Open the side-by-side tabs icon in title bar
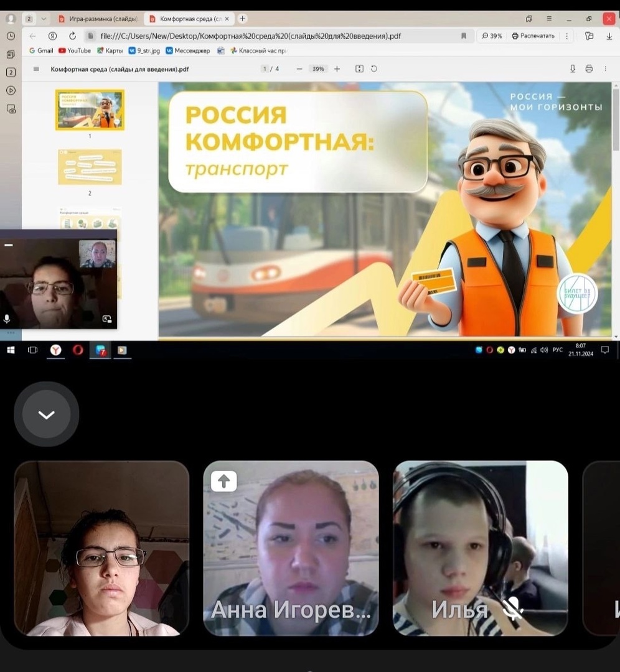 529,19
